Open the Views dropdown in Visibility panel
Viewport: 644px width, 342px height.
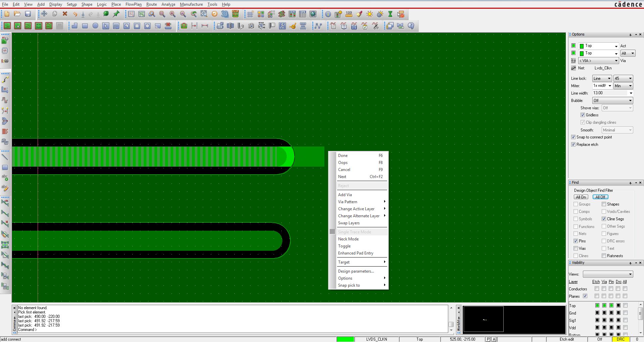click(x=608, y=274)
